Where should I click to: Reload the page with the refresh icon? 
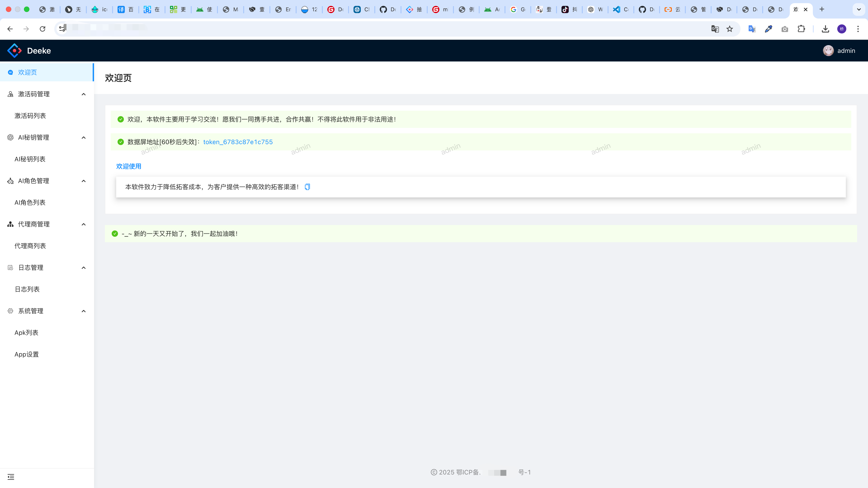42,29
